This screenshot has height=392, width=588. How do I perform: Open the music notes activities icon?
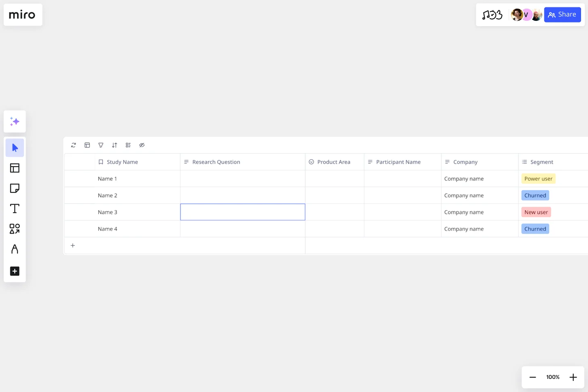coord(492,15)
